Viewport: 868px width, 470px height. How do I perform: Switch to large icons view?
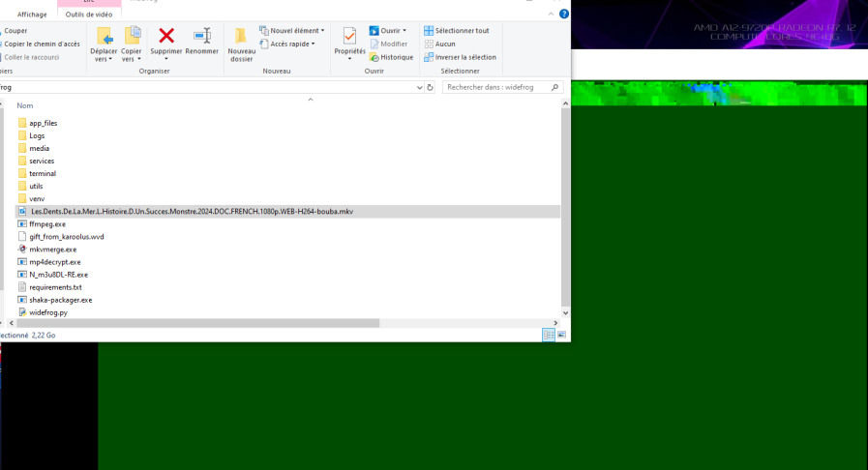click(562, 335)
